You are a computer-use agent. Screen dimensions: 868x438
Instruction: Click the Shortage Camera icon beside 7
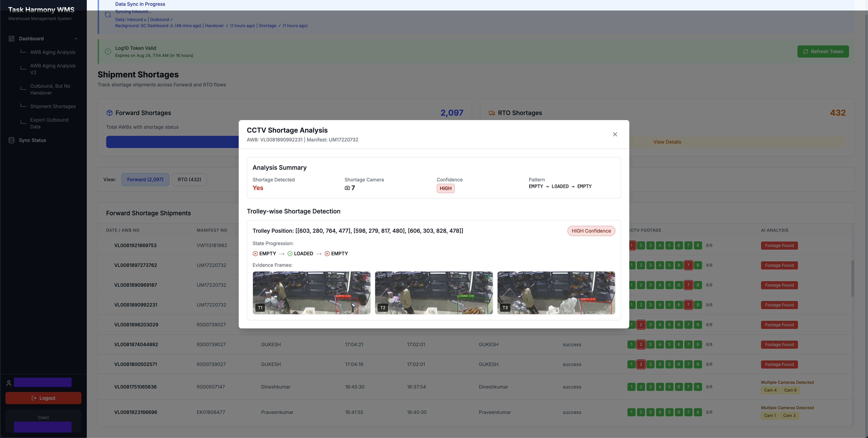(x=347, y=188)
